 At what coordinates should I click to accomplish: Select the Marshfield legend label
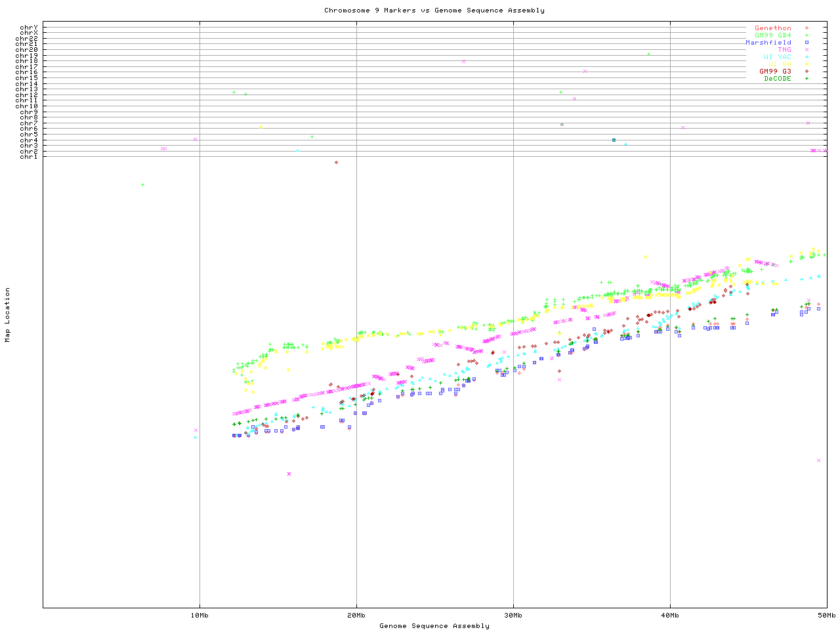[x=768, y=43]
